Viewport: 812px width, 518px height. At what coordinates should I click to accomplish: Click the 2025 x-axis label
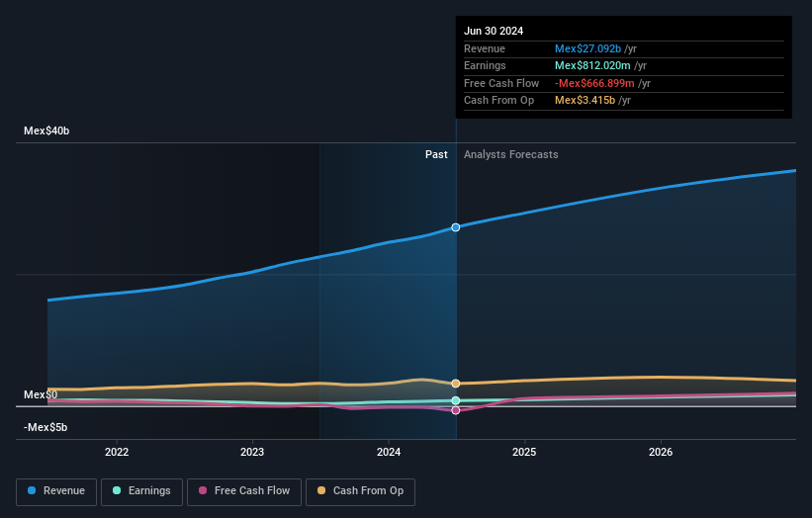click(524, 452)
